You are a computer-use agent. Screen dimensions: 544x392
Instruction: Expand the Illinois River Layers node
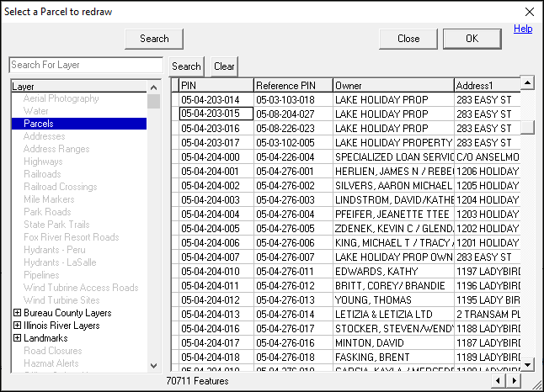click(x=17, y=326)
